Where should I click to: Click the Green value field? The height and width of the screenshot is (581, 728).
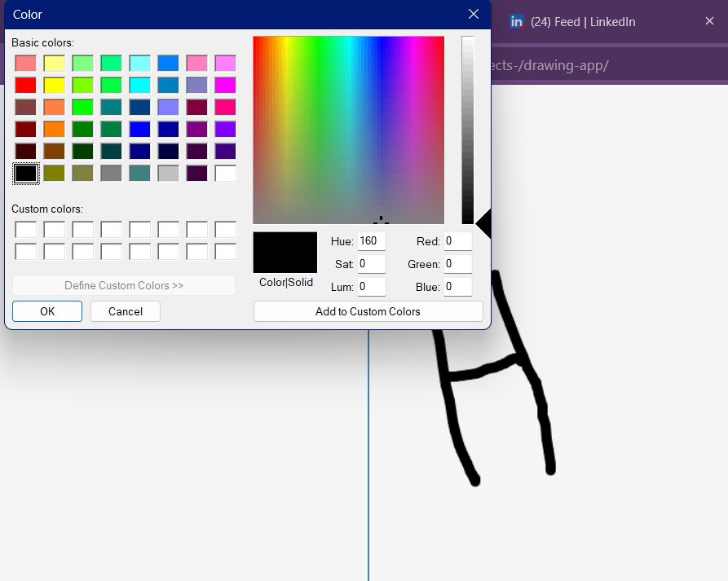coord(457,263)
